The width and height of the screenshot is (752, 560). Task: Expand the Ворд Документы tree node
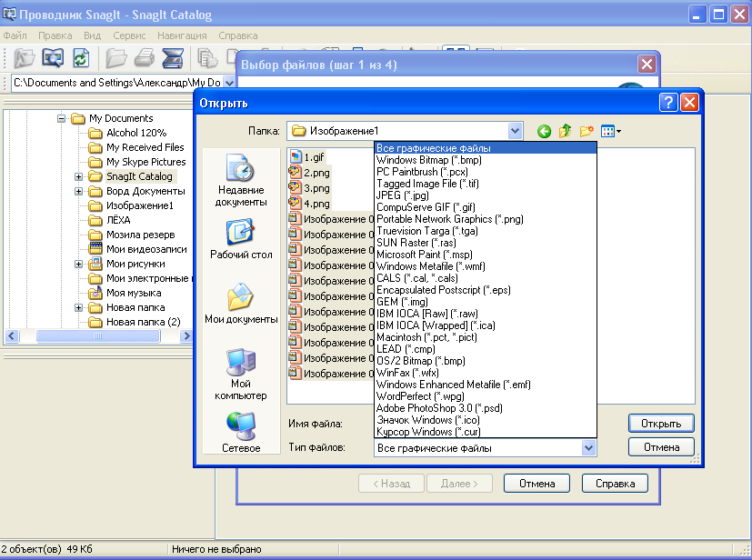click(x=78, y=191)
